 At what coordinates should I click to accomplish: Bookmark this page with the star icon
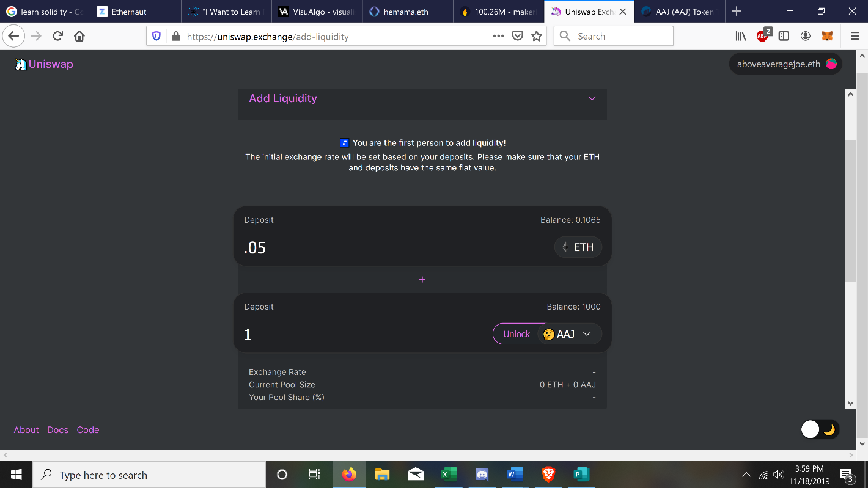tap(537, 36)
